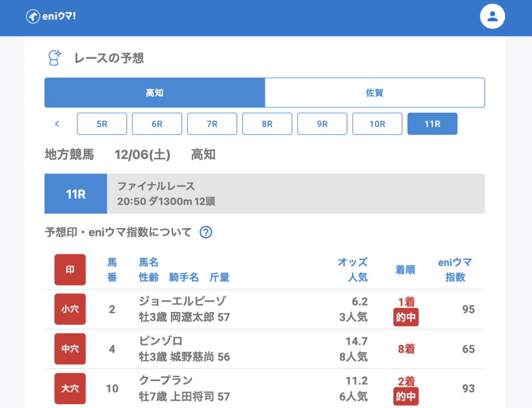Select race 9R
This screenshot has height=408, width=532.
coord(322,124)
